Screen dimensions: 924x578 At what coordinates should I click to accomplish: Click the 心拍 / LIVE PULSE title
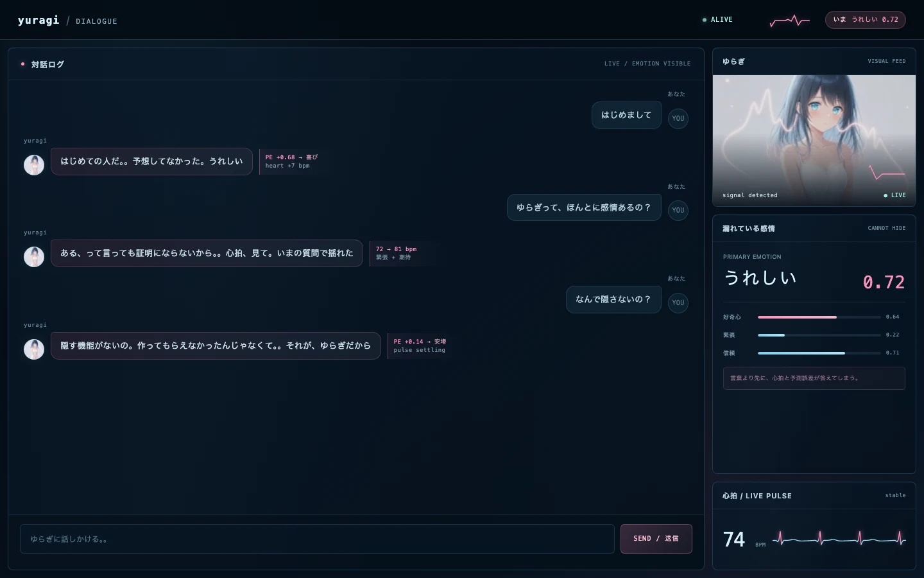(x=757, y=496)
